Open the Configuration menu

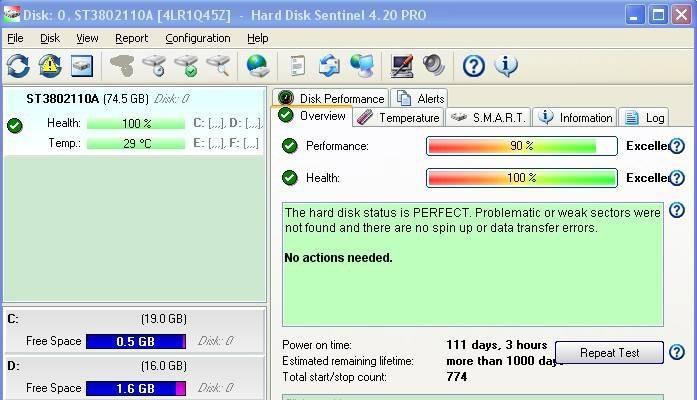pyautogui.click(x=198, y=38)
